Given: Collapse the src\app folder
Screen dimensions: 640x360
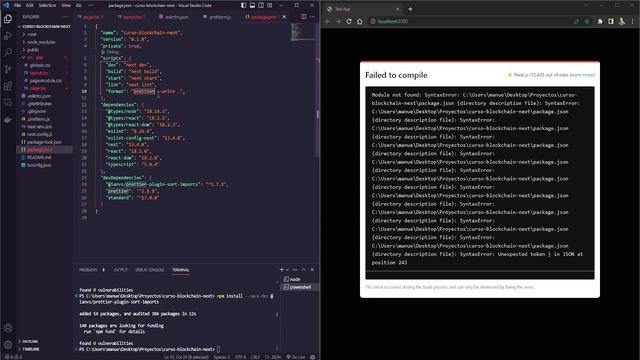Looking at the screenshot, I should pos(35,58).
